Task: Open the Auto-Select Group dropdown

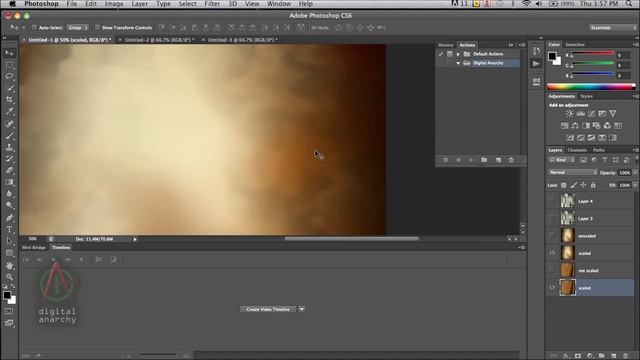Action: click(78, 28)
